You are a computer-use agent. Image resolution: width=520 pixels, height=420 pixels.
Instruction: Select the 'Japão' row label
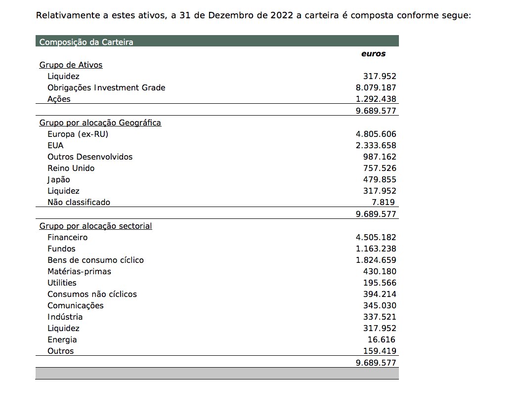pos(59,180)
